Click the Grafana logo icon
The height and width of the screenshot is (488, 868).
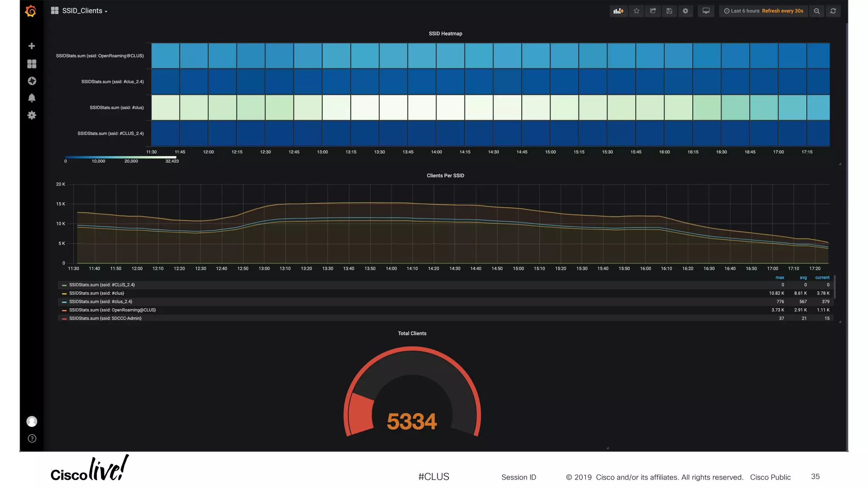tap(31, 11)
